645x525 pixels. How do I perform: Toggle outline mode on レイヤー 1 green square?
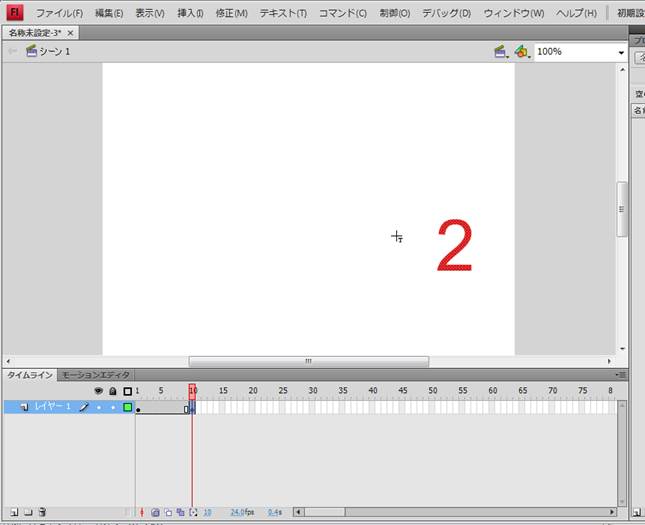127,407
